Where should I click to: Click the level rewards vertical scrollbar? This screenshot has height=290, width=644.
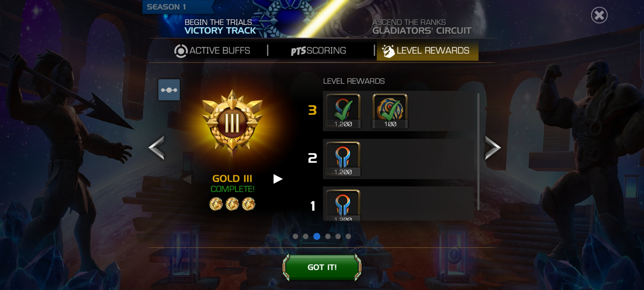pyautogui.click(x=478, y=152)
